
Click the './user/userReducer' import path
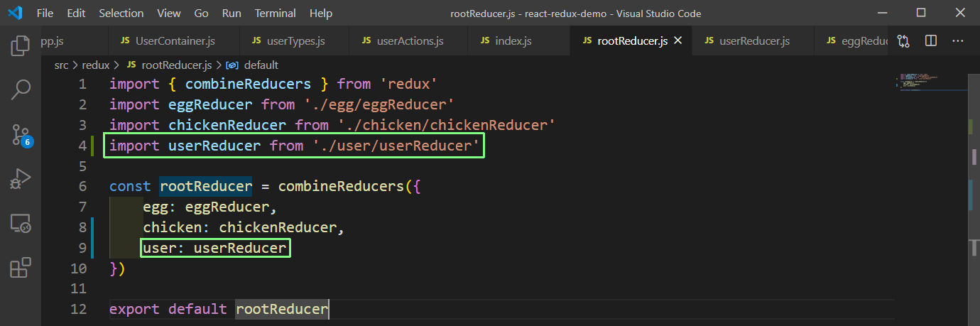(x=396, y=146)
